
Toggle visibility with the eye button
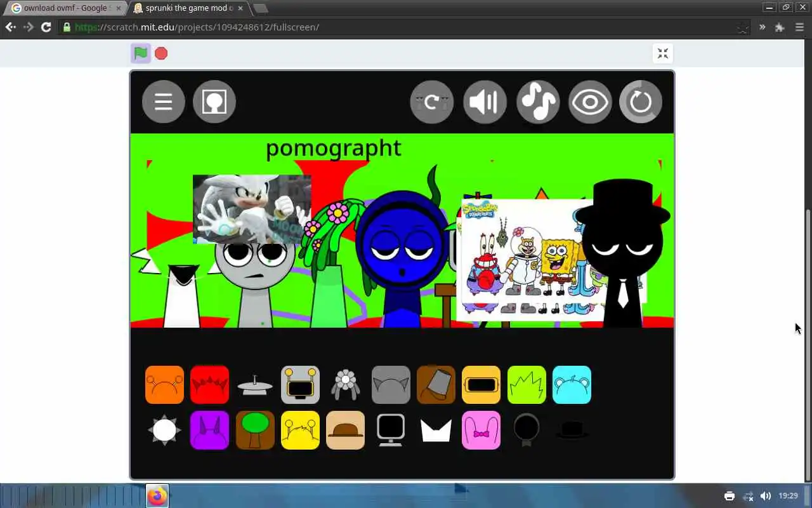tap(590, 102)
